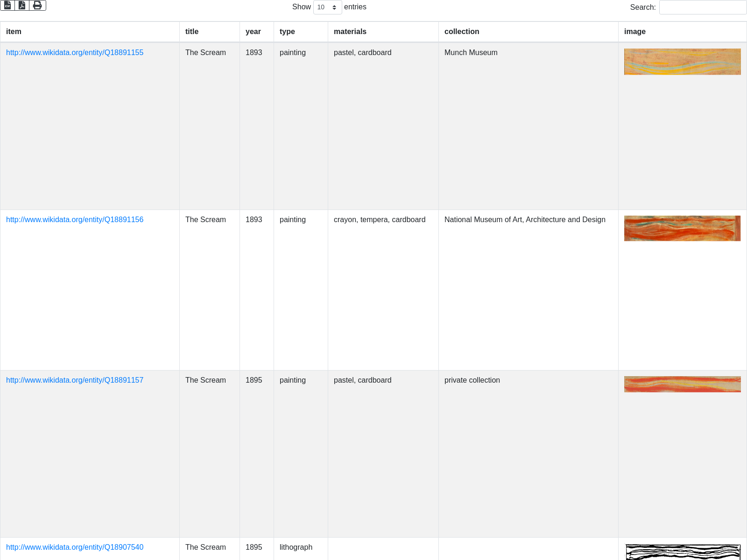Viewport: 747px width, 560px height.
Task: Open National Museum Scream image thumbnail
Action: pyautogui.click(x=682, y=229)
